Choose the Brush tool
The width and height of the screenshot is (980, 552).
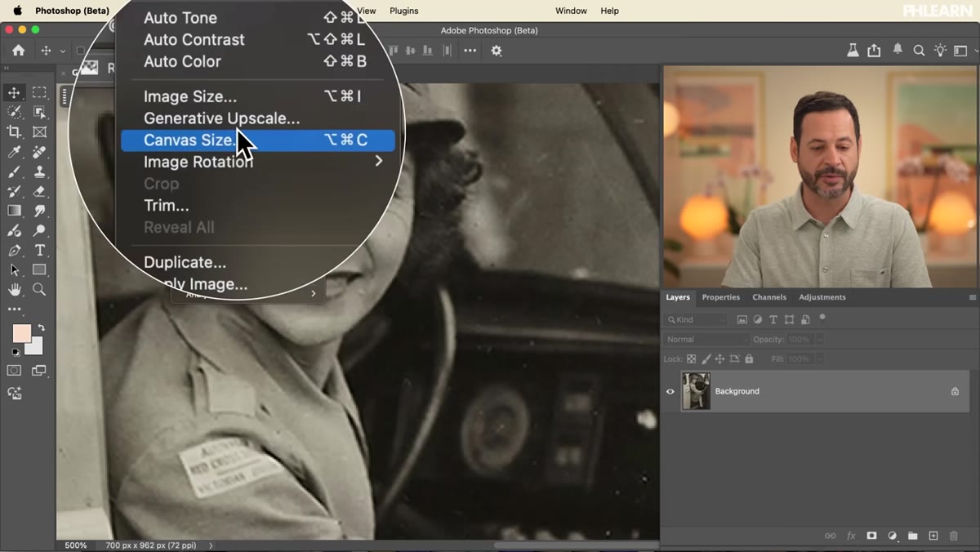click(14, 171)
